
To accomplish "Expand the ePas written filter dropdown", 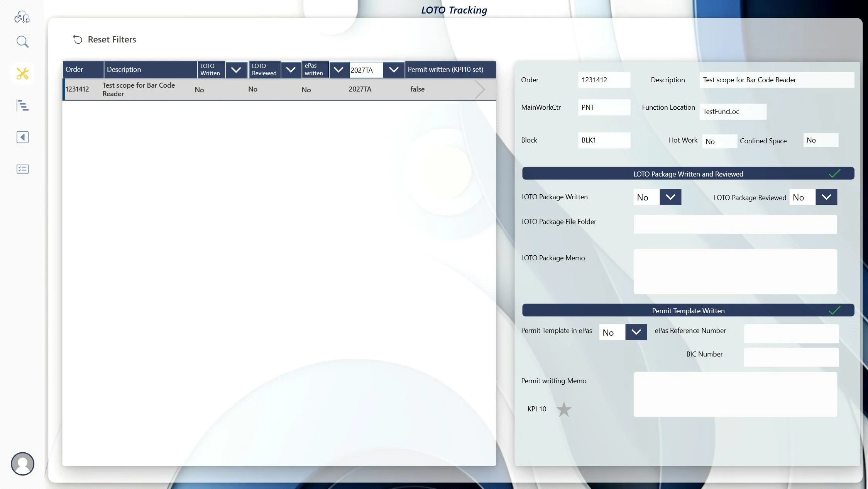I will [338, 70].
